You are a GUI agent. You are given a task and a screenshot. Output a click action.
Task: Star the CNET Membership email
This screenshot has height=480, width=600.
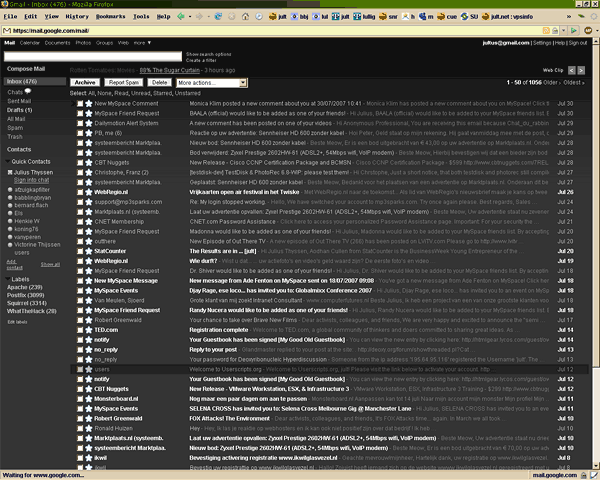click(89, 222)
